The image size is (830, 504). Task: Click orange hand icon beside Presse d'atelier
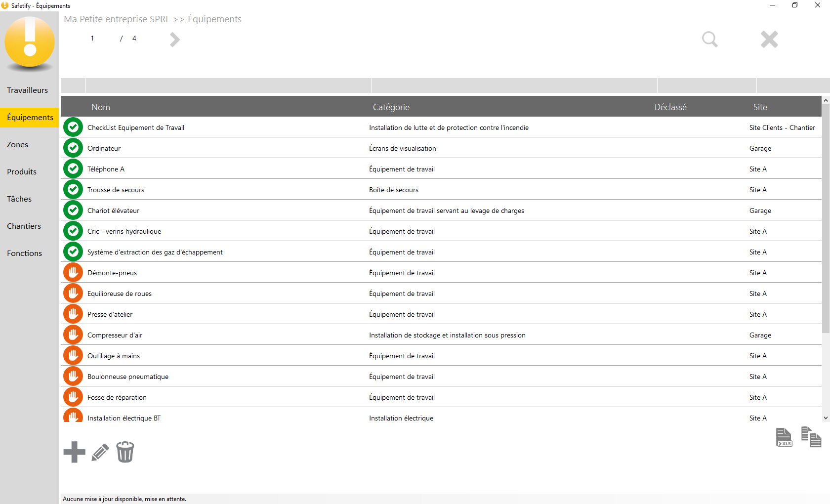(x=73, y=314)
